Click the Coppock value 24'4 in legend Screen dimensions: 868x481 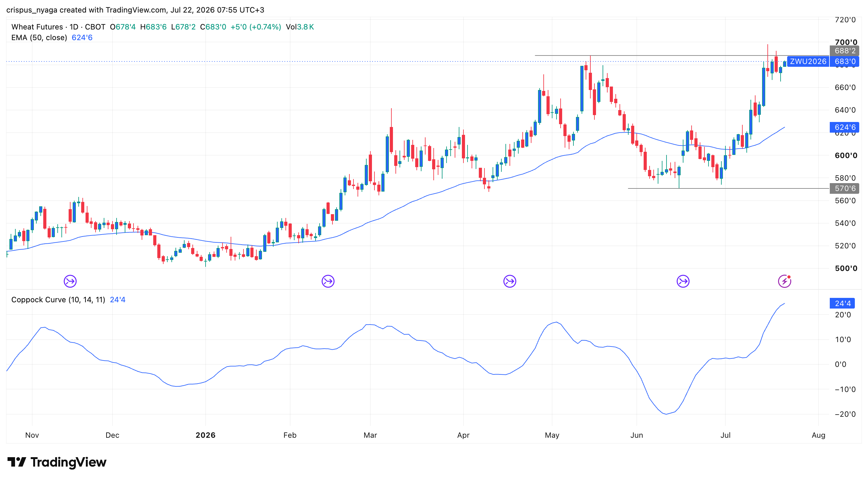(118, 300)
